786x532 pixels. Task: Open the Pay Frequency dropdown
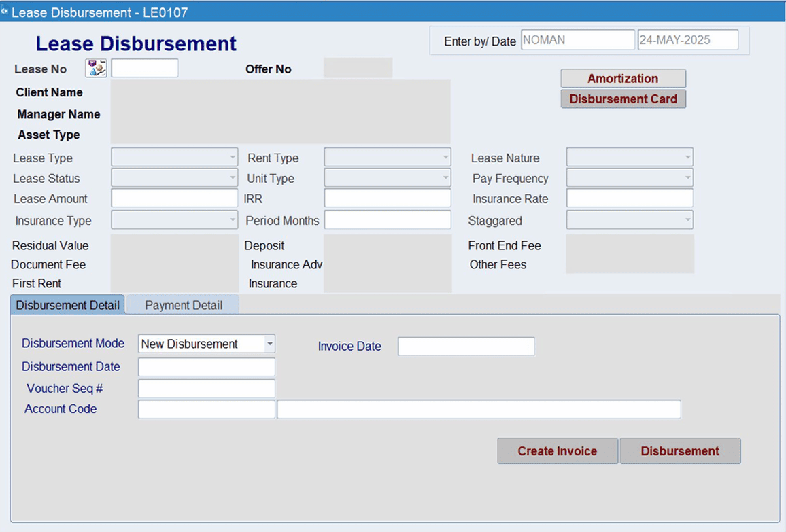click(x=686, y=178)
